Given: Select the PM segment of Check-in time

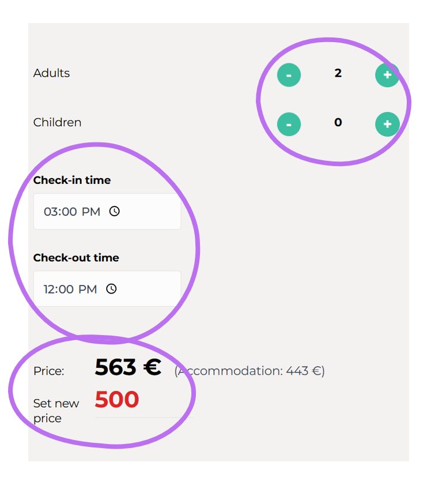Looking at the screenshot, I should click(x=90, y=212).
